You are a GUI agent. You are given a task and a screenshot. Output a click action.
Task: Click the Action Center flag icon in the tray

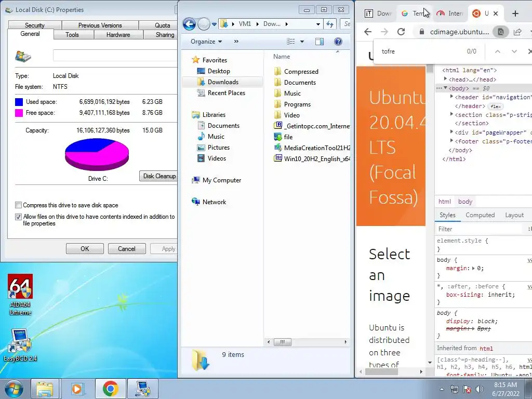[x=467, y=389]
